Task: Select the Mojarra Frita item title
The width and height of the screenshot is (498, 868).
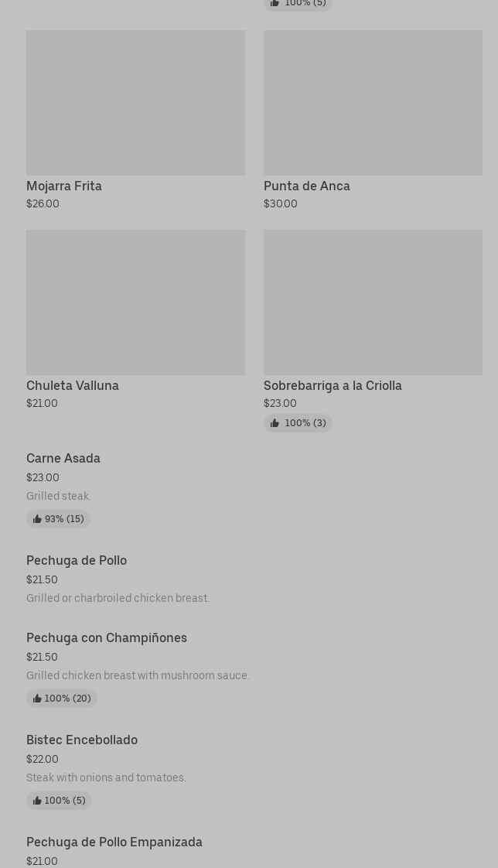Action: 64,186
